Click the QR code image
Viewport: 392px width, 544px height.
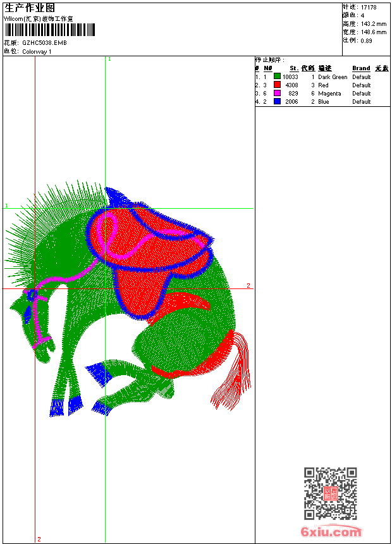tap(330, 493)
